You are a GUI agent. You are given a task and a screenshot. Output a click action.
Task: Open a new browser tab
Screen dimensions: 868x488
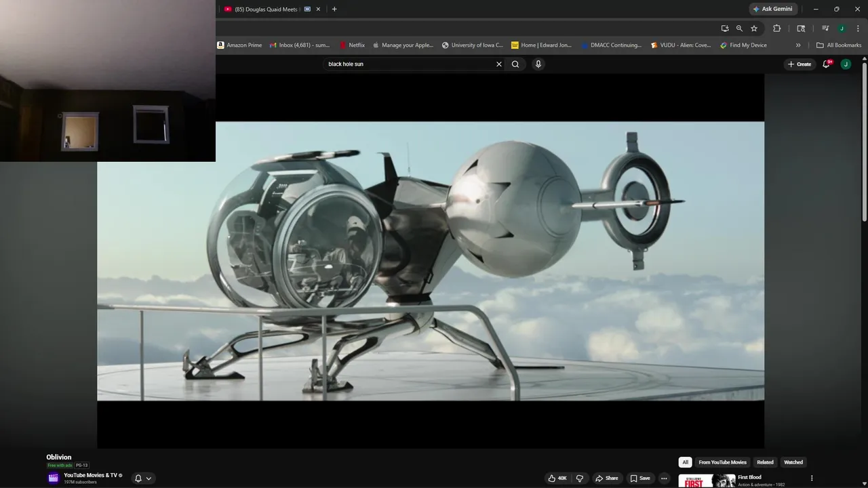[334, 9]
